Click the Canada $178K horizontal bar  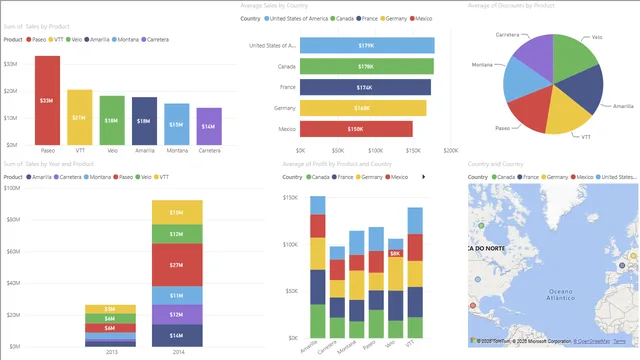pos(367,66)
